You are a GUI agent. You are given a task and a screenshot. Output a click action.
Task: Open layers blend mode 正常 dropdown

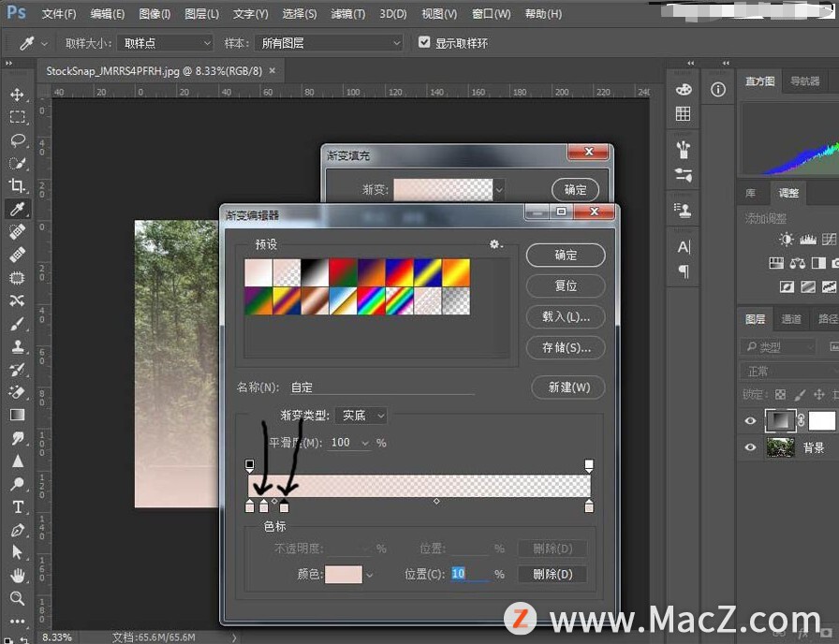tap(789, 371)
